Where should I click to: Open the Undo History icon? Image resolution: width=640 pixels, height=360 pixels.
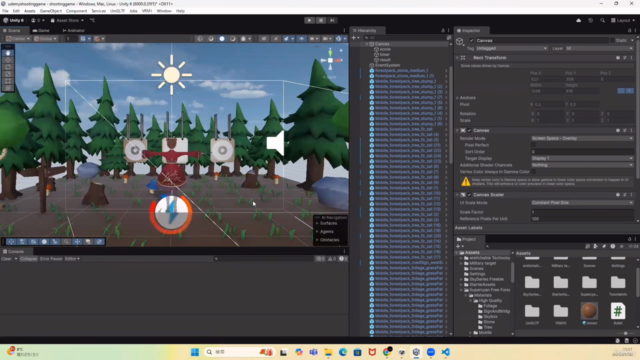click(590, 20)
